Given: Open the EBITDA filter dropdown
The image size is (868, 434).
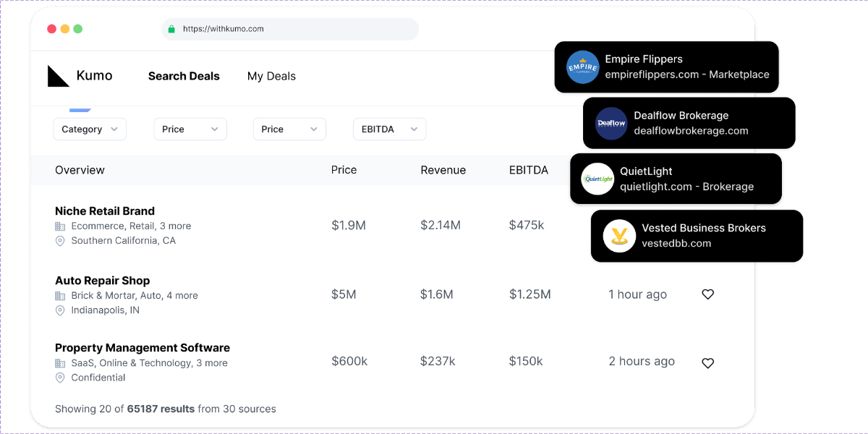Looking at the screenshot, I should tap(389, 129).
